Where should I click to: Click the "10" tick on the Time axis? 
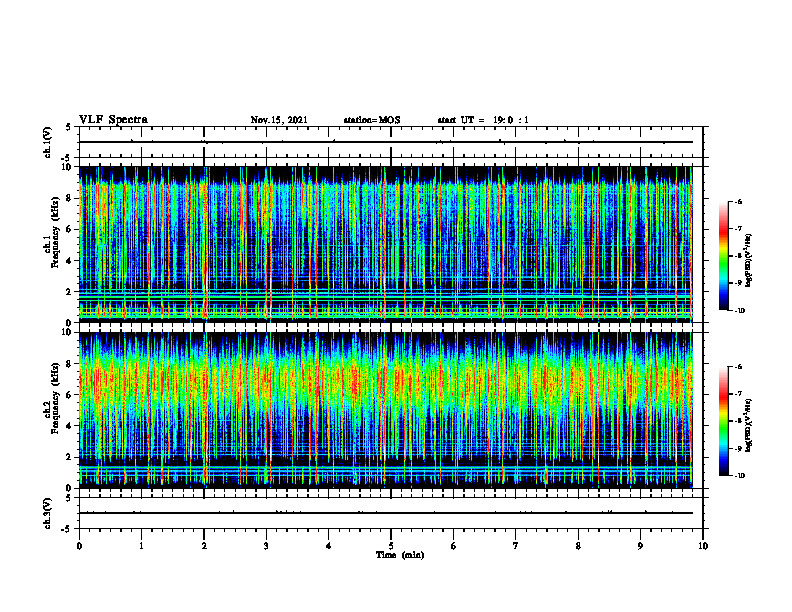[703, 546]
